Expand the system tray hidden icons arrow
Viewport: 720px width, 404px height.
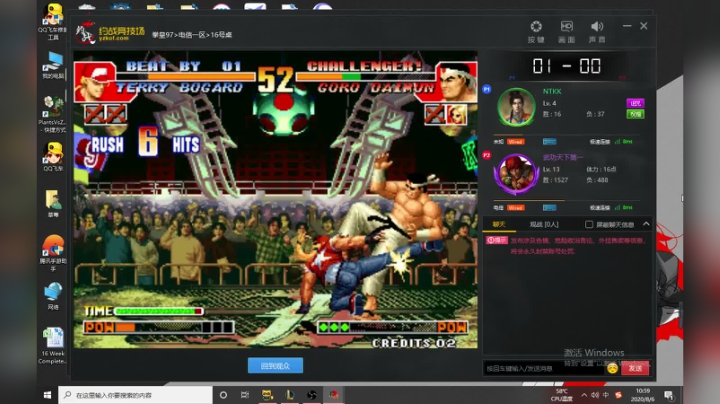click(584, 395)
